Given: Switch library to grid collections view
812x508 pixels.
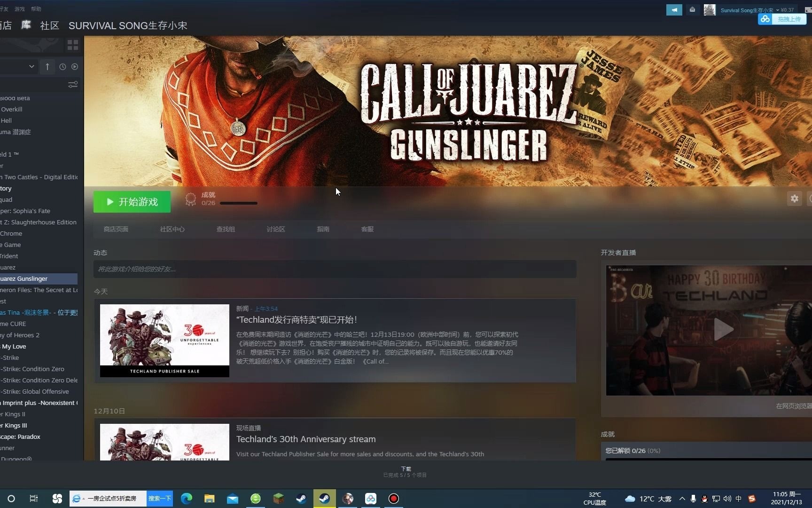Looking at the screenshot, I should click(x=73, y=45).
